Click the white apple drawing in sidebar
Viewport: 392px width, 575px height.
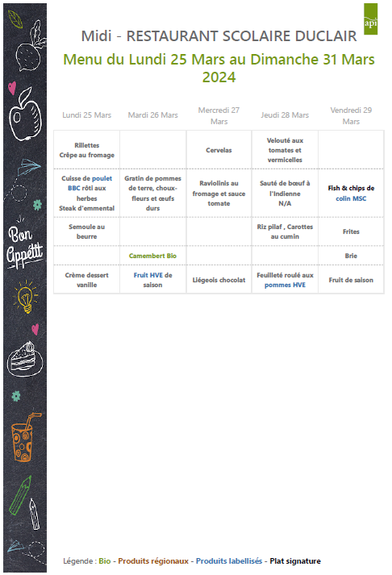click(25, 114)
